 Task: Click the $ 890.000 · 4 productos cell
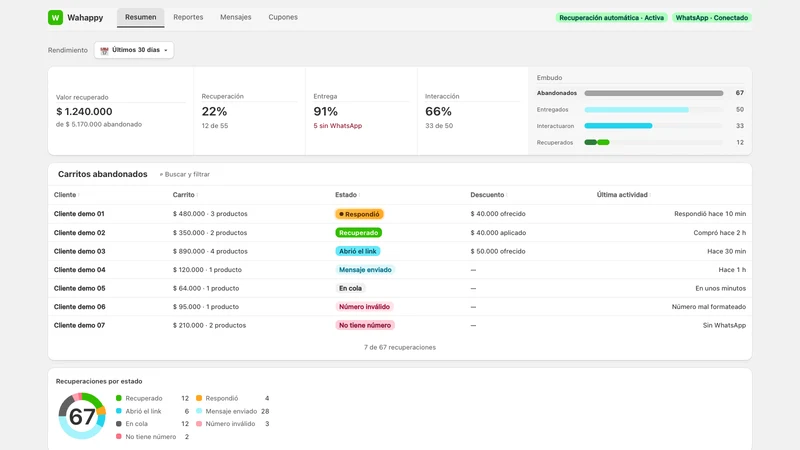coord(210,251)
